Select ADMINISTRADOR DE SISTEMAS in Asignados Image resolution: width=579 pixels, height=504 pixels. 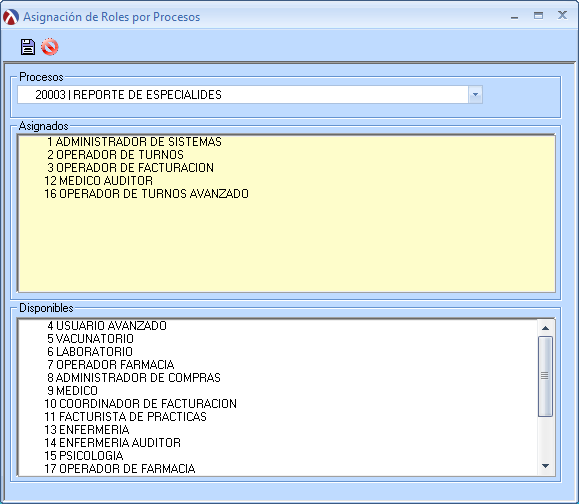(134, 142)
